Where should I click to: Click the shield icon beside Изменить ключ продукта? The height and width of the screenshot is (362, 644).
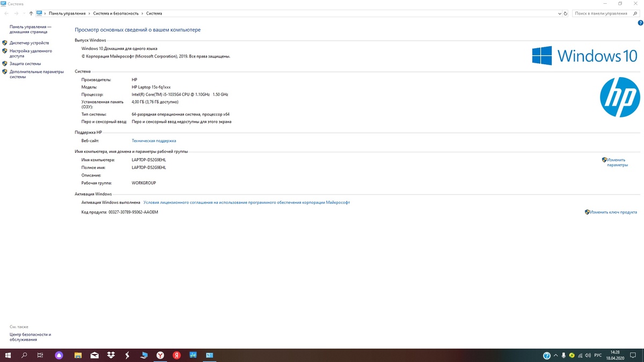pyautogui.click(x=587, y=212)
